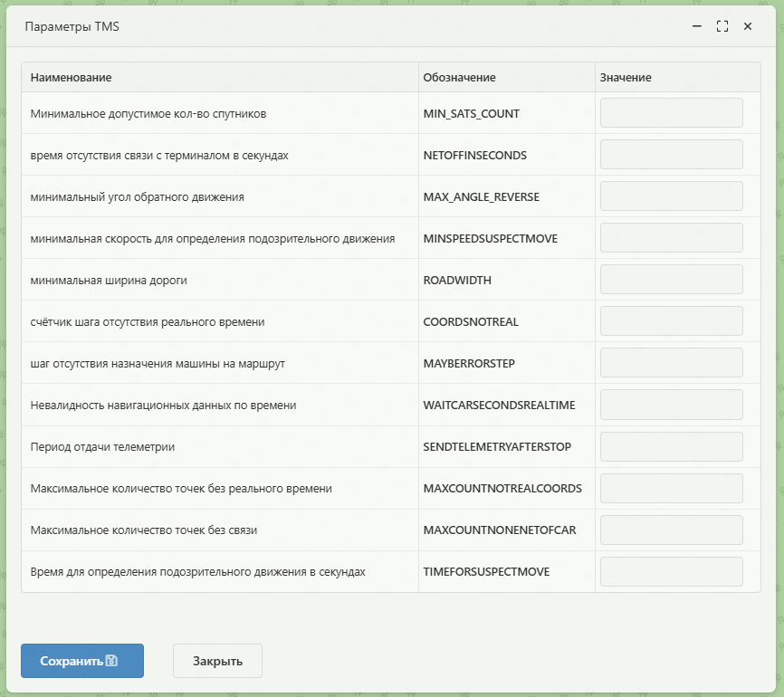
Task: Click the TIMEFORSUSPECTMOVE value input
Action: click(x=671, y=571)
